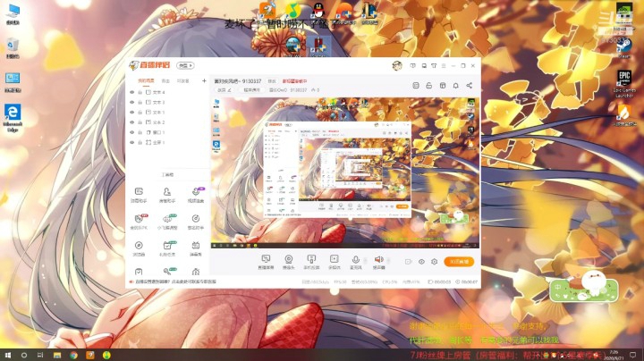Add a new scene with the plus icon
Screen dimensions: 644x361
click(204, 80)
